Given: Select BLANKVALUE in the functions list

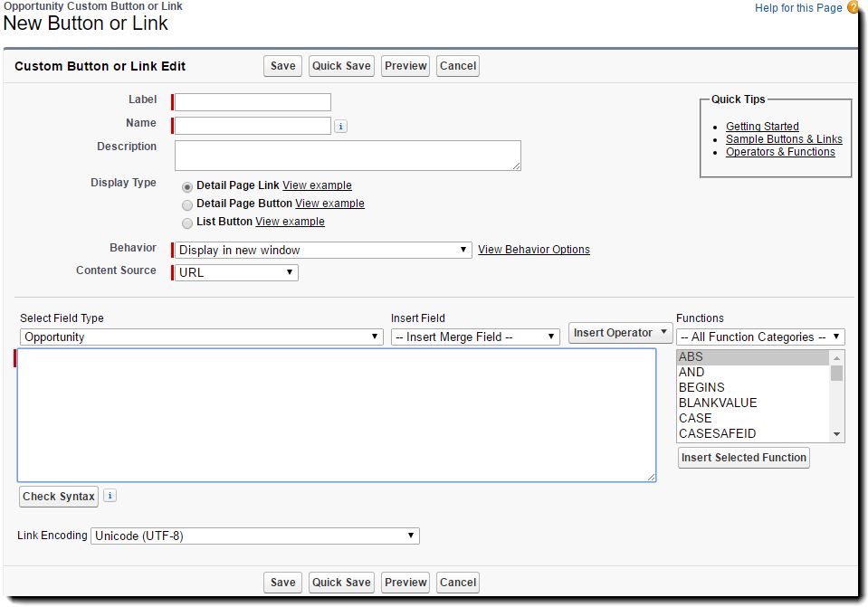Looking at the screenshot, I should 753,403.
